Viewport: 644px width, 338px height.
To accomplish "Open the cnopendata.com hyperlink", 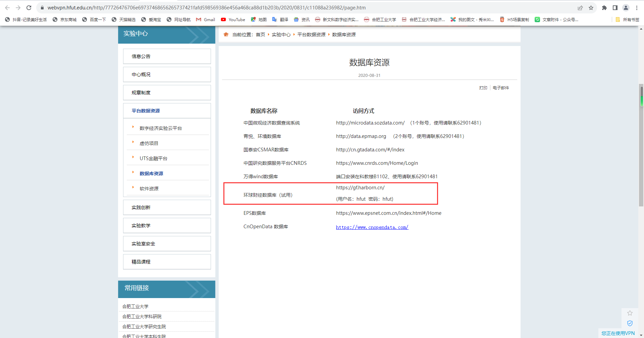I will (372, 227).
